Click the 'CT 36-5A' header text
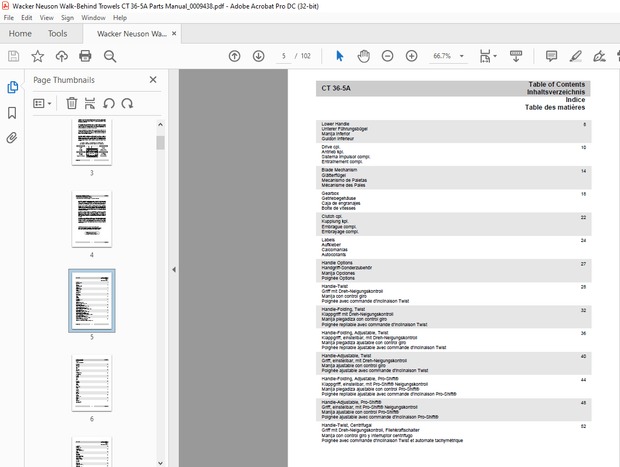Viewport: 620px width, 467px height. [336, 88]
